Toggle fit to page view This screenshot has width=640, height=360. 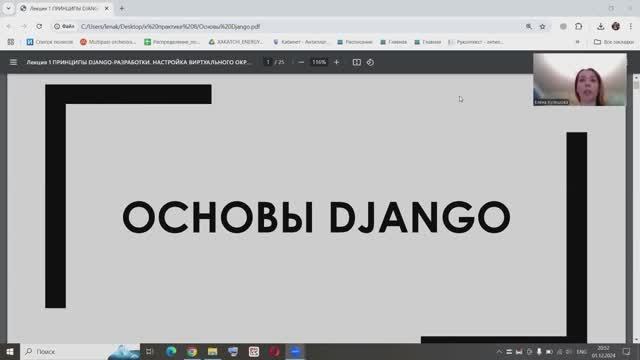357,62
